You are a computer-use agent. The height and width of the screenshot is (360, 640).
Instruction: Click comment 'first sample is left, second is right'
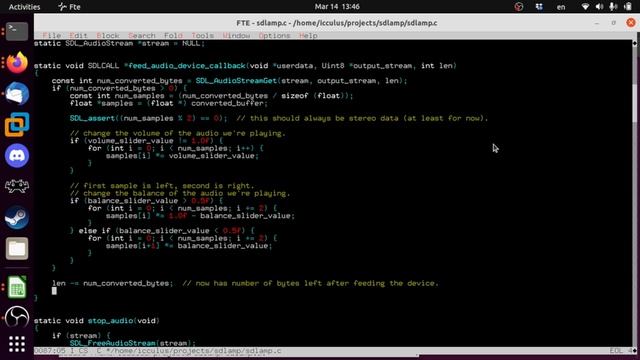[162, 186]
